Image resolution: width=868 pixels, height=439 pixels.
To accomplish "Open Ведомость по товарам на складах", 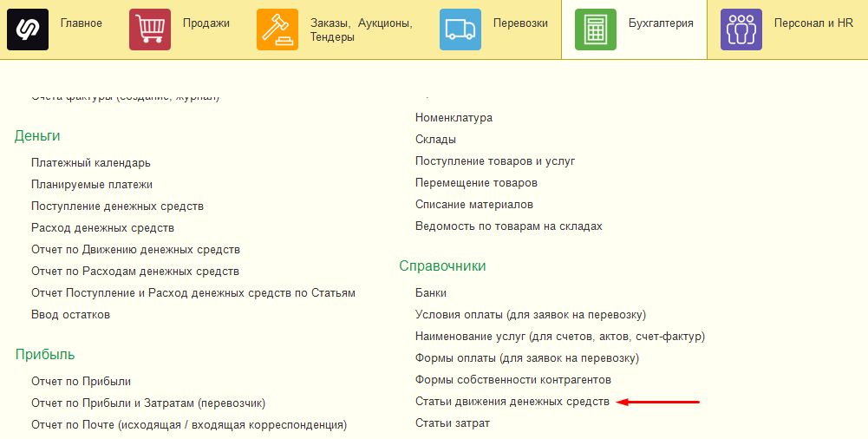I will point(509,226).
